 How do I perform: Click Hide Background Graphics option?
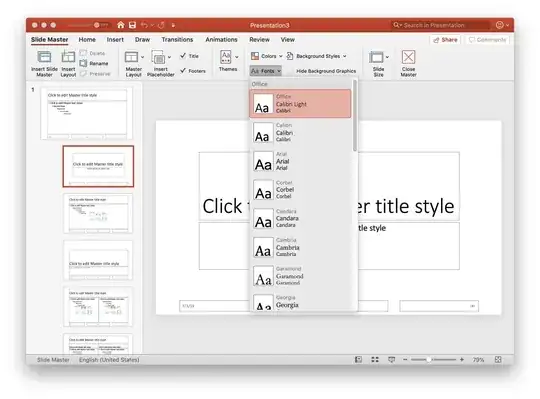[x=326, y=71]
